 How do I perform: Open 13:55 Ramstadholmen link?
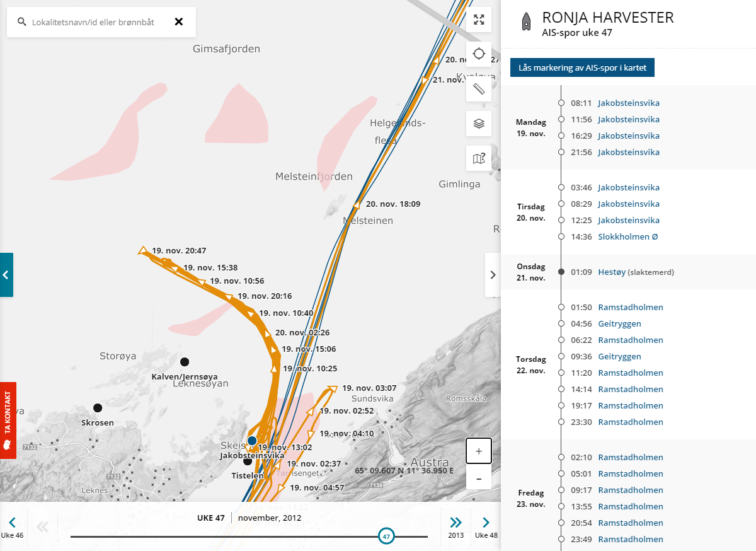pos(631,506)
